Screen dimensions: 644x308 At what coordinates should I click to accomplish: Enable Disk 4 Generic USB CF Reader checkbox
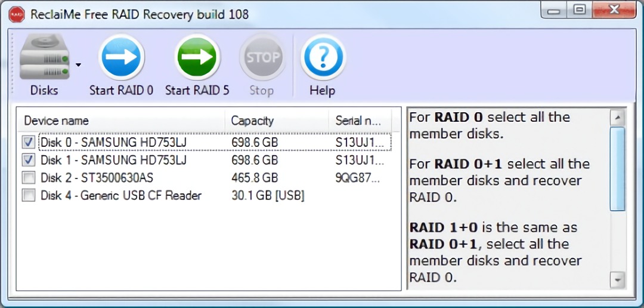tap(28, 196)
